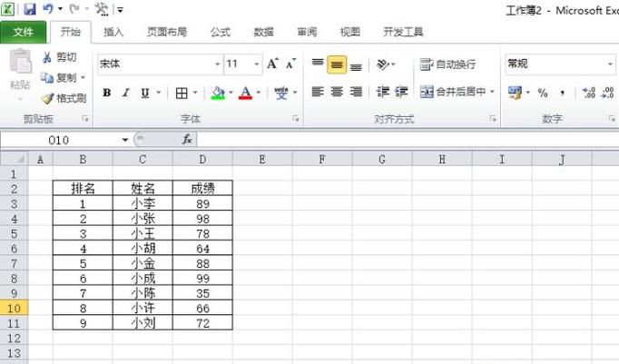
Task: Open the Copy options dropdown arrow
Action: [83, 78]
